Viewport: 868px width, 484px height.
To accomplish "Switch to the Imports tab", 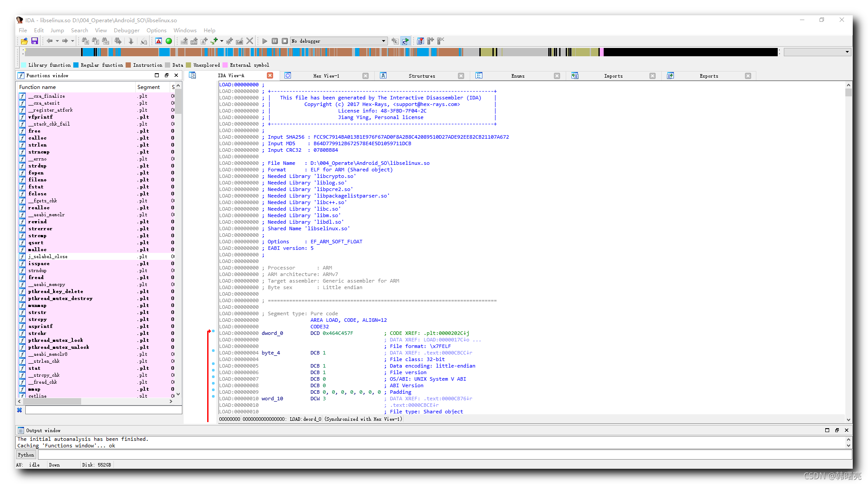I will pyautogui.click(x=613, y=76).
